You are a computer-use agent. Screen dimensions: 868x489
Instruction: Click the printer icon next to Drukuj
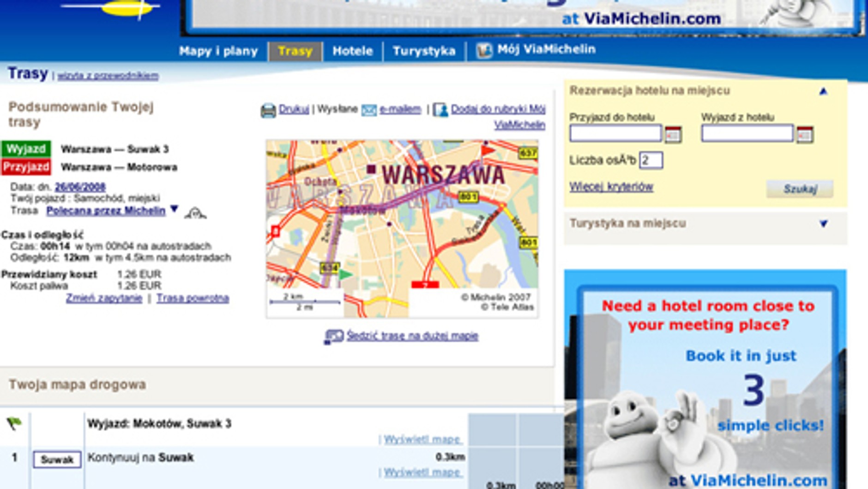268,110
